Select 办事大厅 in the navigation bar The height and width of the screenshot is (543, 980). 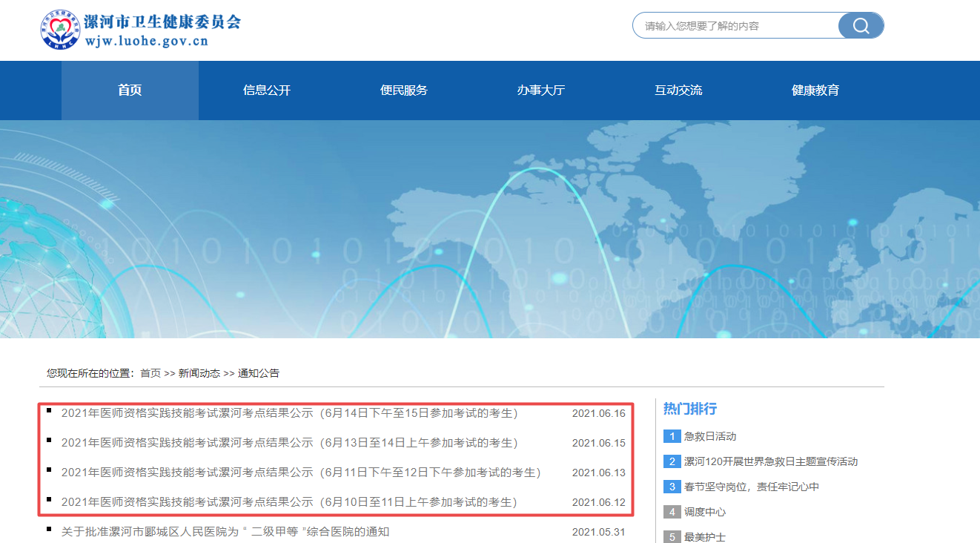coord(541,90)
